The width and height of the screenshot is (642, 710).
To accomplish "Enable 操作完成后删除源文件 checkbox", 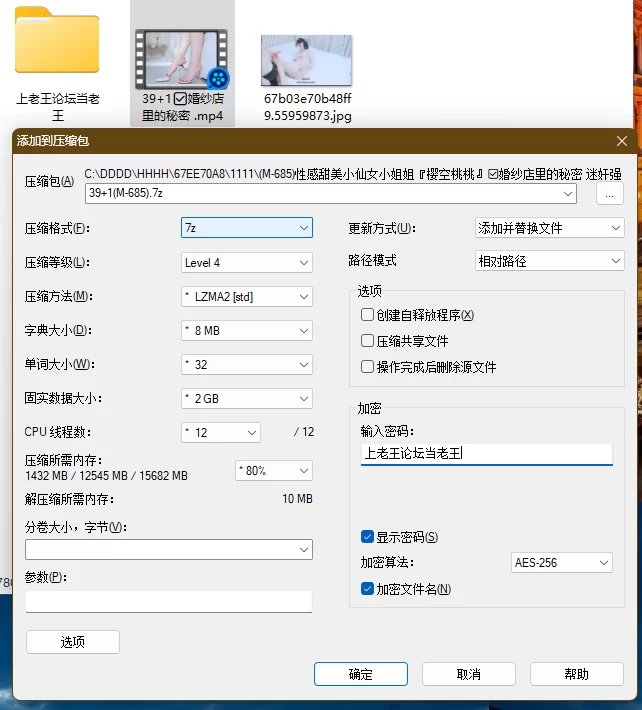I will (367, 366).
